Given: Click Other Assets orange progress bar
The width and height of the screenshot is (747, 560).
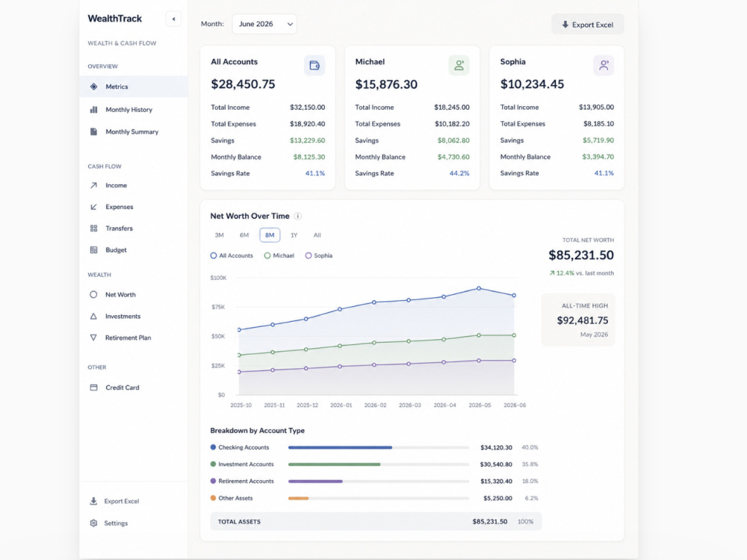Looking at the screenshot, I should click(298, 498).
